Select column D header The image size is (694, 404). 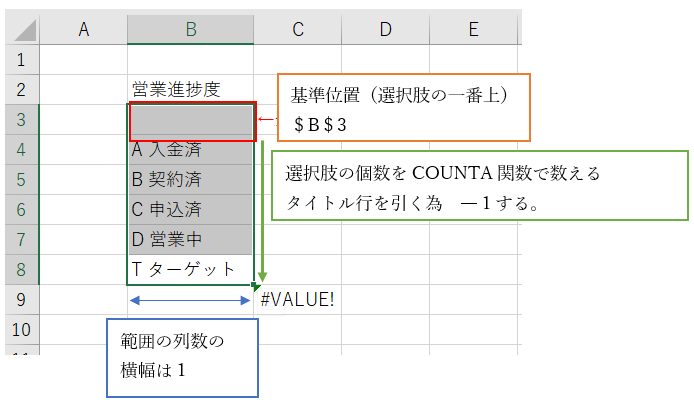pyautogui.click(x=384, y=30)
